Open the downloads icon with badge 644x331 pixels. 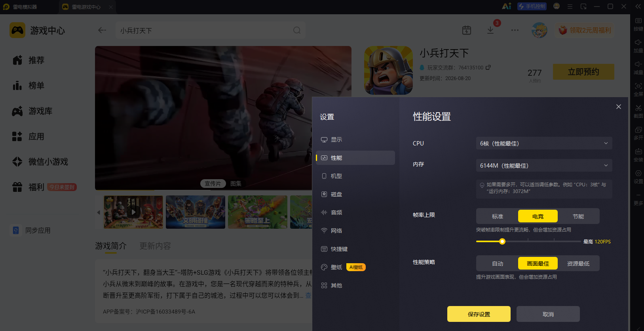tap(490, 30)
